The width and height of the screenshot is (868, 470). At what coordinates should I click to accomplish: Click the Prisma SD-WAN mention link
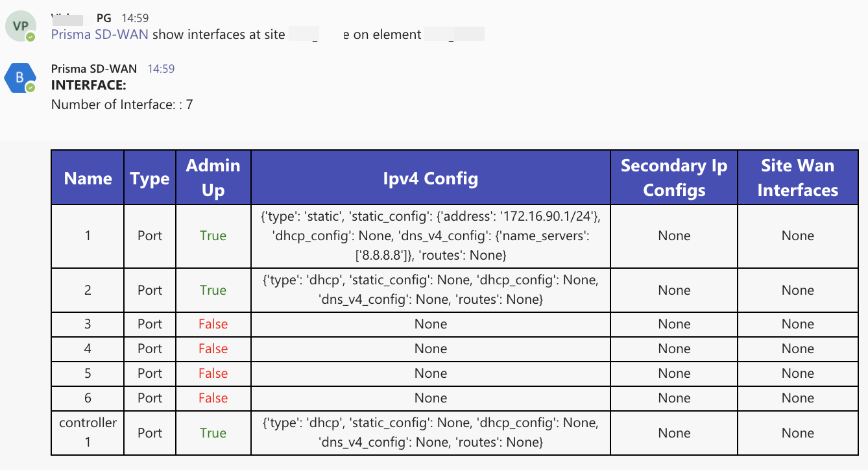100,34
